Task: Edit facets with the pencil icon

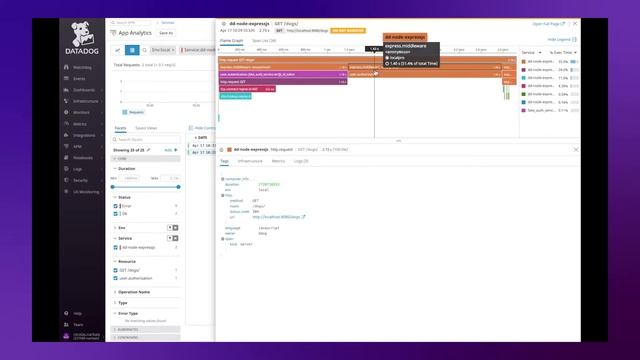Action: tap(149, 150)
